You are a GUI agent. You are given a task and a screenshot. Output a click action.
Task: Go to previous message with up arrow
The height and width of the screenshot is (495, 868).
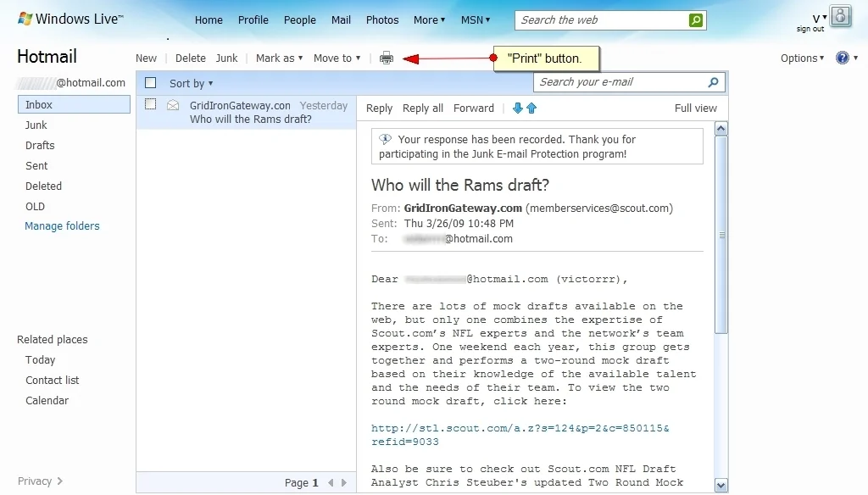(531, 108)
